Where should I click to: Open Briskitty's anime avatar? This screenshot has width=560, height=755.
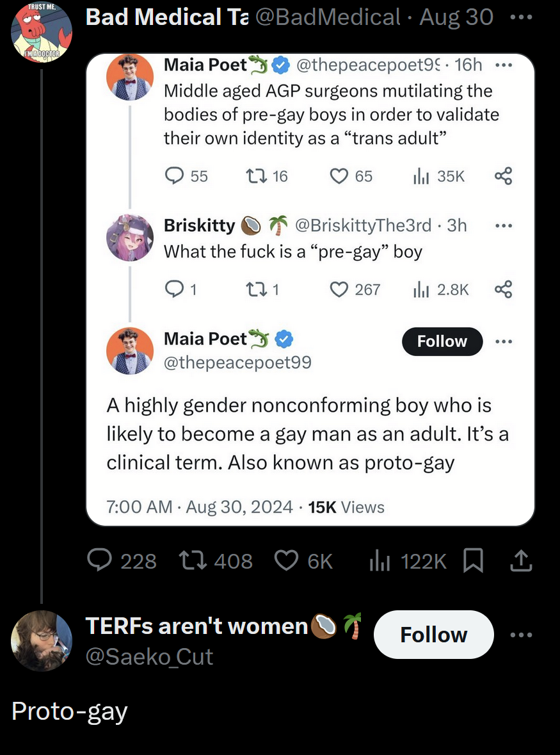point(130,238)
